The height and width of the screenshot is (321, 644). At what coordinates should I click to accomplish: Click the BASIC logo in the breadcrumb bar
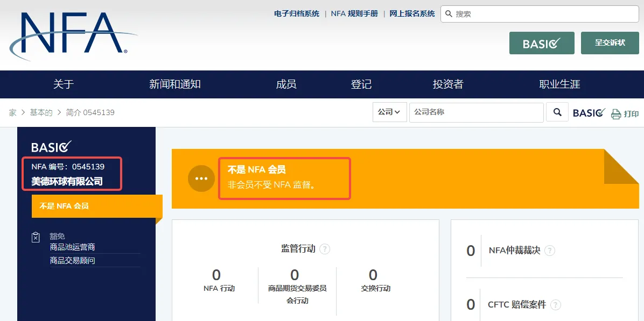point(590,112)
